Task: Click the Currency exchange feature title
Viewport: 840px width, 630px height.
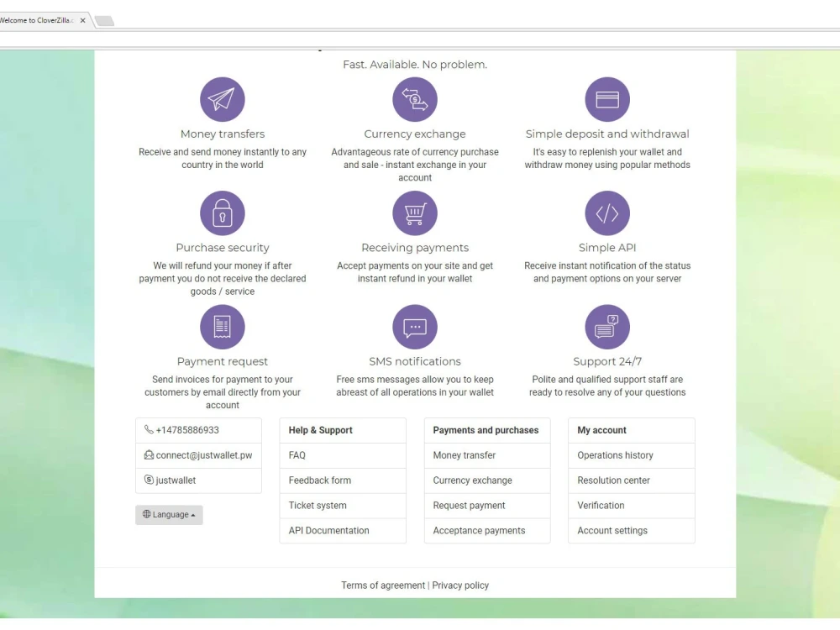Action: (x=415, y=134)
